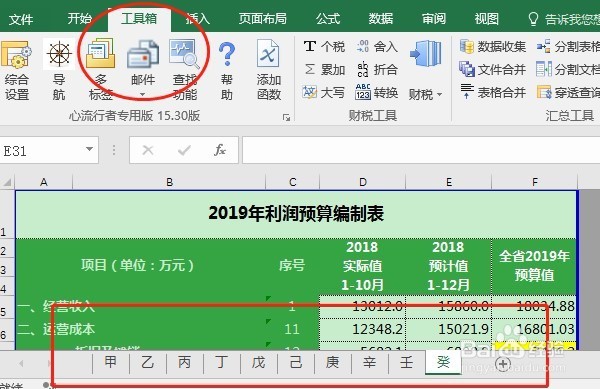
Task: Switch to sheet tab 丁
Action: point(222,362)
